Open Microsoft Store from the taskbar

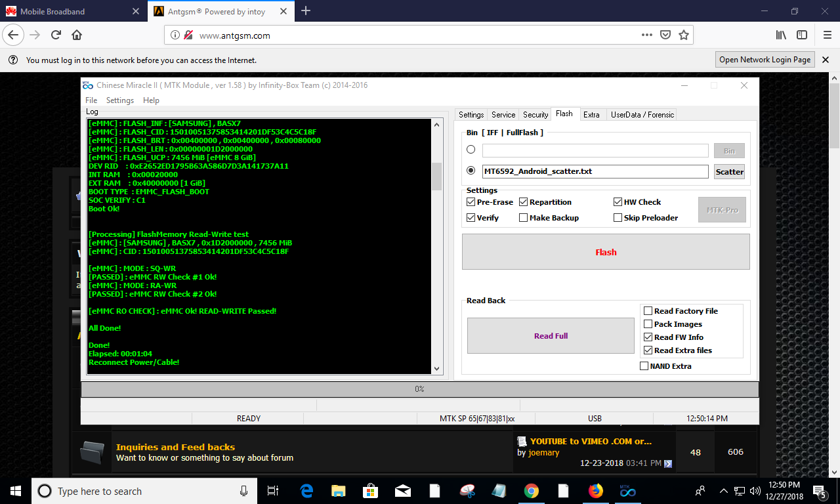371,491
